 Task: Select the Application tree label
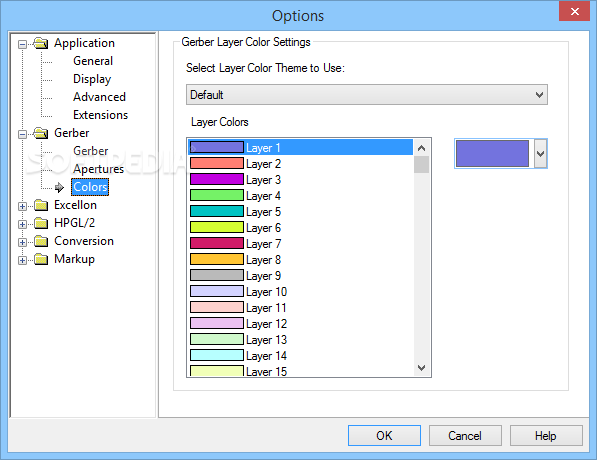click(x=84, y=43)
